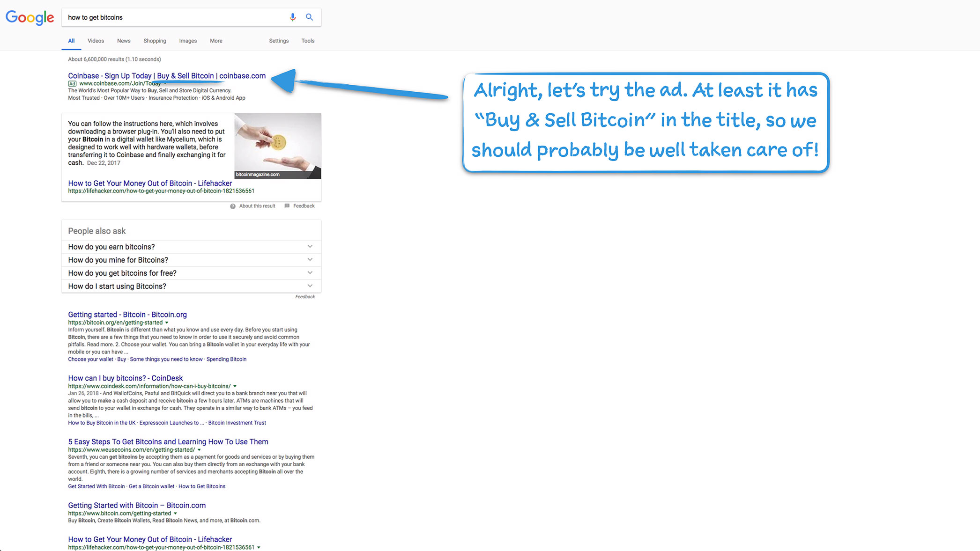Open dropdown arrow beside bitcoin.org URL

[167, 323]
